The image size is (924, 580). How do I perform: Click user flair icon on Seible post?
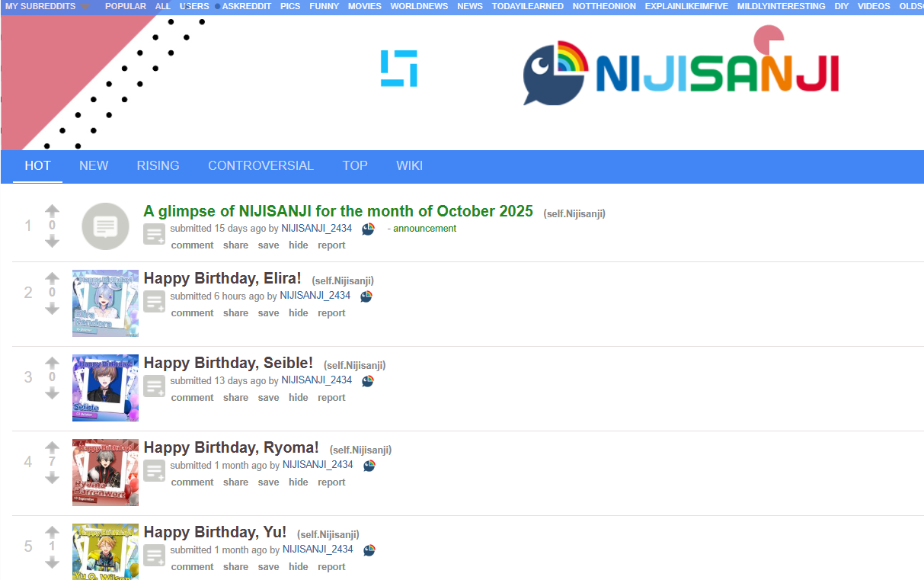pyautogui.click(x=368, y=381)
